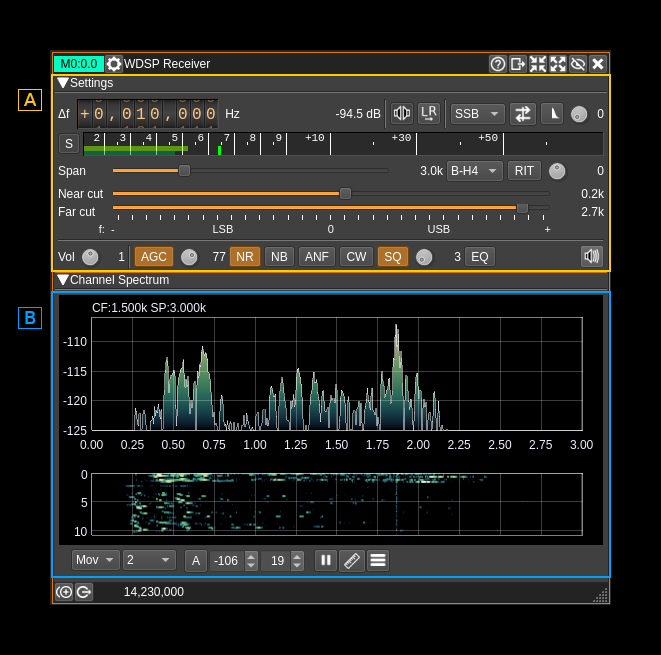The width and height of the screenshot is (661, 655).
Task: Click the A autoscale button
Action: click(x=196, y=561)
